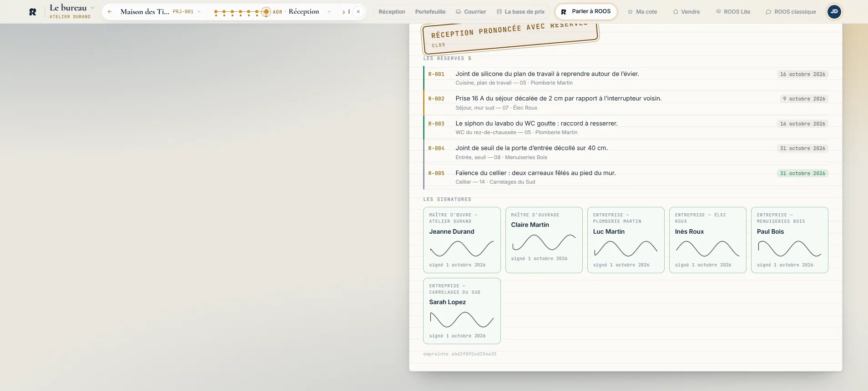Select Luc Martin's signature card
Screen dimensions: 868x391
[626, 240]
